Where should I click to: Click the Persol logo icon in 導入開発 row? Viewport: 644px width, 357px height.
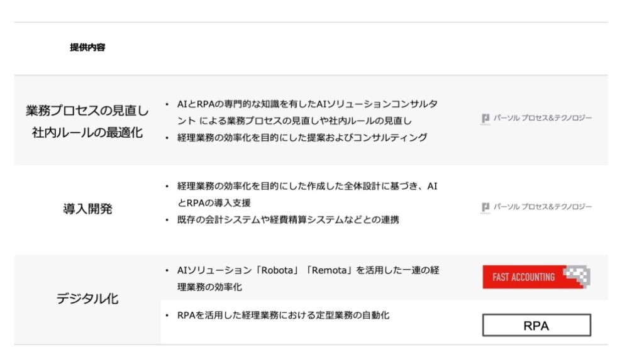[486, 207]
